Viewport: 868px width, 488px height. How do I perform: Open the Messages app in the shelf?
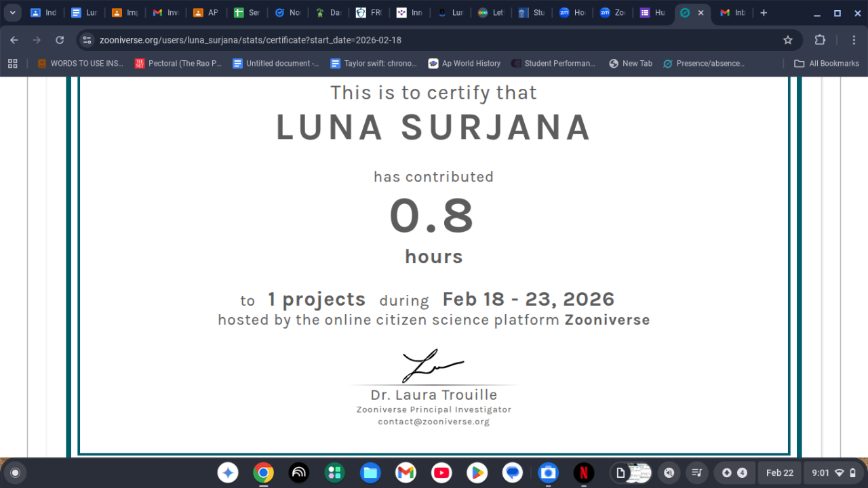(x=513, y=472)
